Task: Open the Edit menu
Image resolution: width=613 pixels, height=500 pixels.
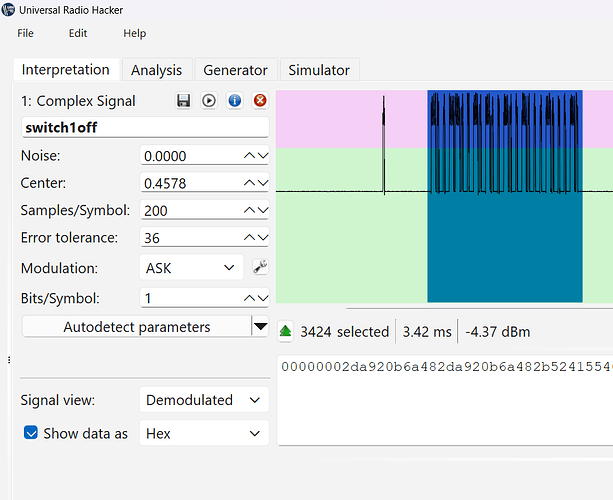Action: pos(78,33)
